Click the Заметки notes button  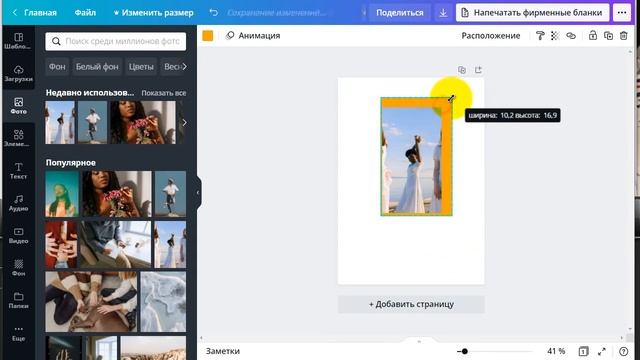(223, 351)
